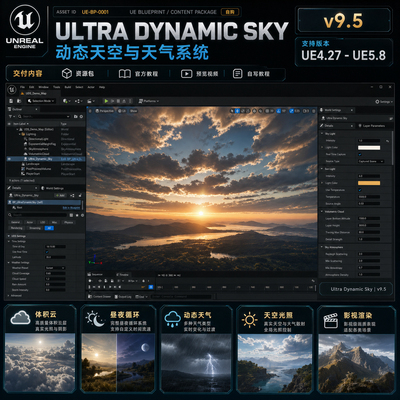400x400 pixels.
Task: Open the Edit menu
Action: tap(31, 87)
